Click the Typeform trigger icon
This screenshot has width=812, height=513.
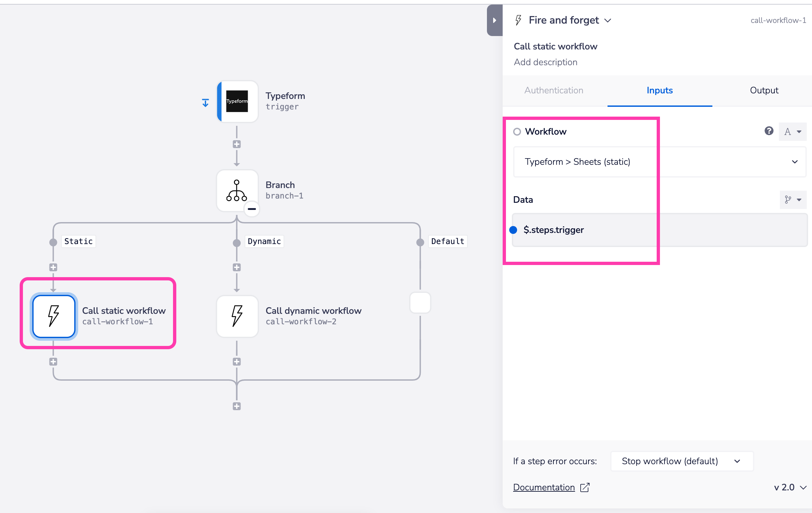(x=236, y=102)
